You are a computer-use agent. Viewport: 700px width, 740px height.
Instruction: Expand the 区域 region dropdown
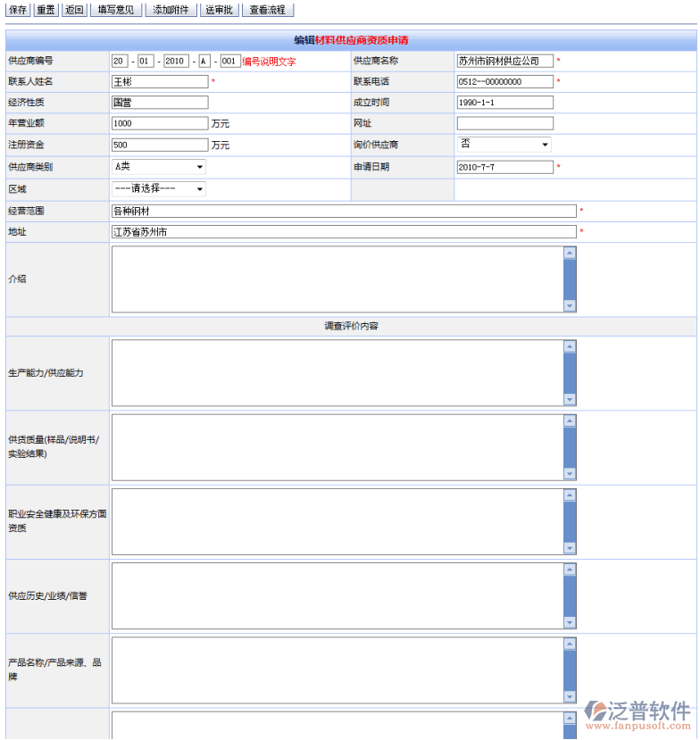pyautogui.click(x=158, y=188)
